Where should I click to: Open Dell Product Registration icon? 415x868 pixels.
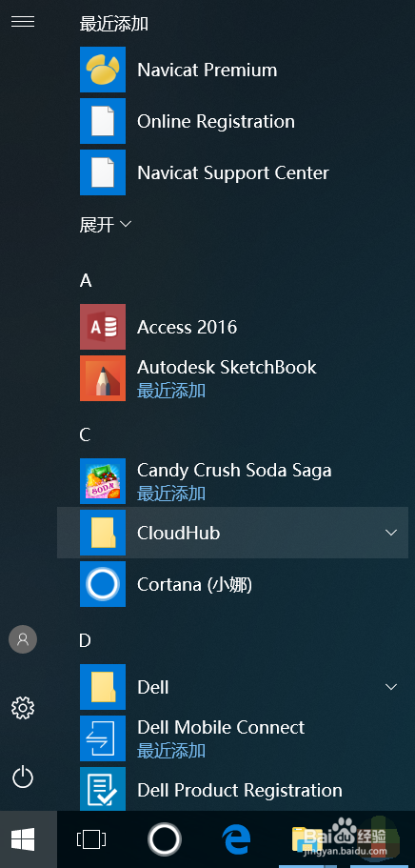[103, 790]
